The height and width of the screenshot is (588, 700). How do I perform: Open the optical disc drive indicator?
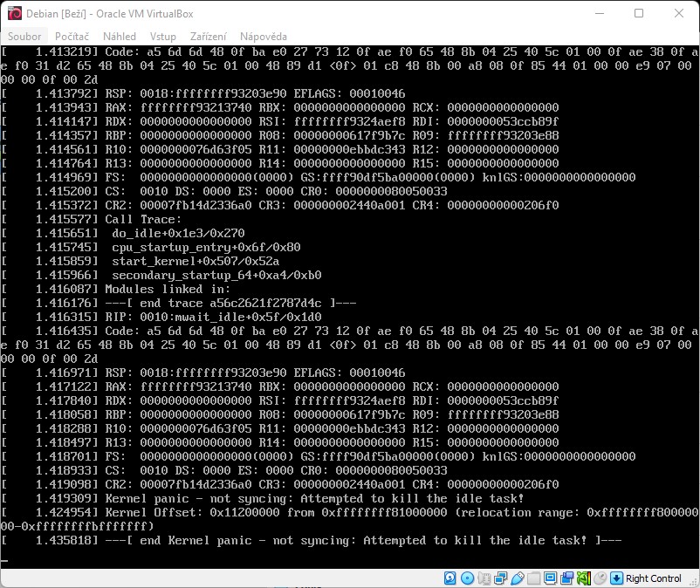tap(467, 578)
